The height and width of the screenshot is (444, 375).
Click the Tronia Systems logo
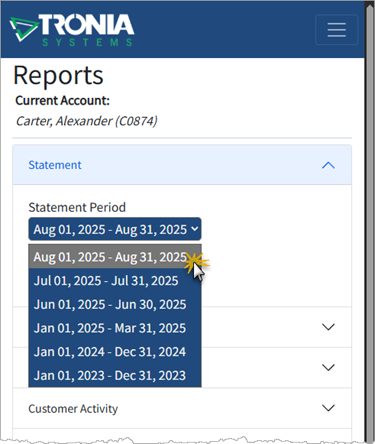click(72, 30)
